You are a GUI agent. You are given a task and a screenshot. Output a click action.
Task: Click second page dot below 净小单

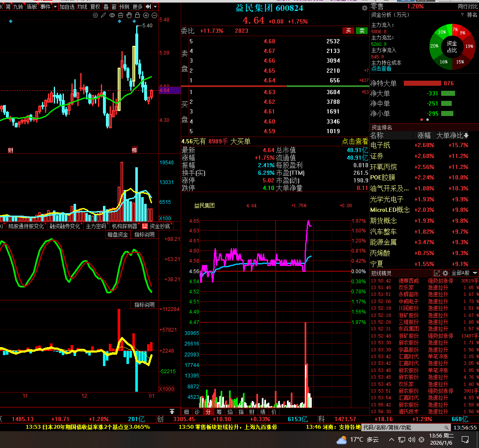click(x=427, y=120)
